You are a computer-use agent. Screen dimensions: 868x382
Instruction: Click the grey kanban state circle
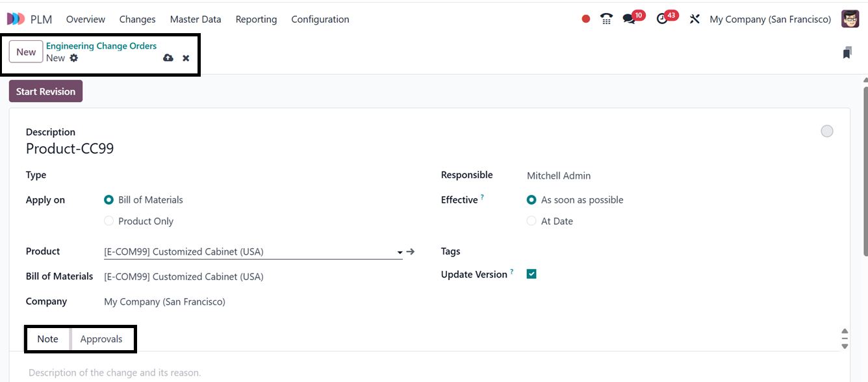click(x=826, y=131)
